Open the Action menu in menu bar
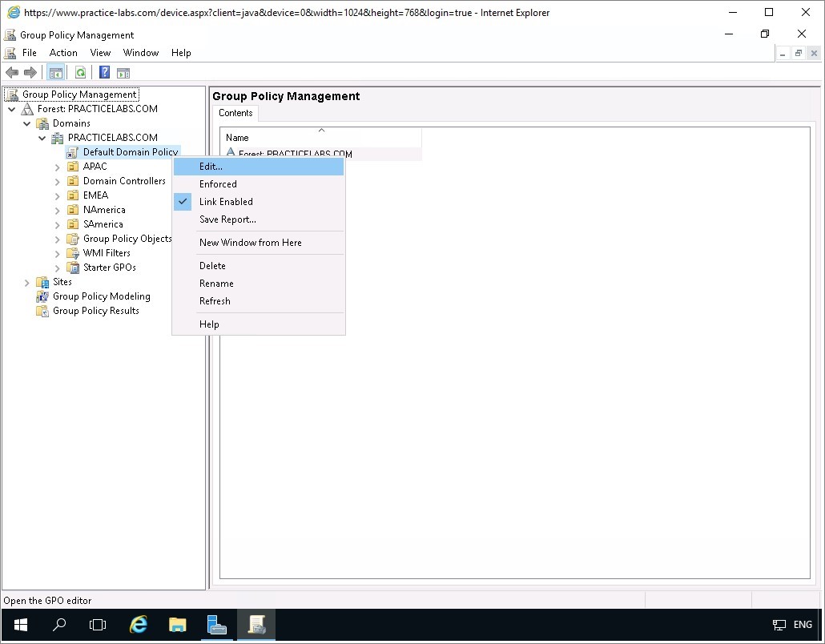825x644 pixels. pos(63,53)
